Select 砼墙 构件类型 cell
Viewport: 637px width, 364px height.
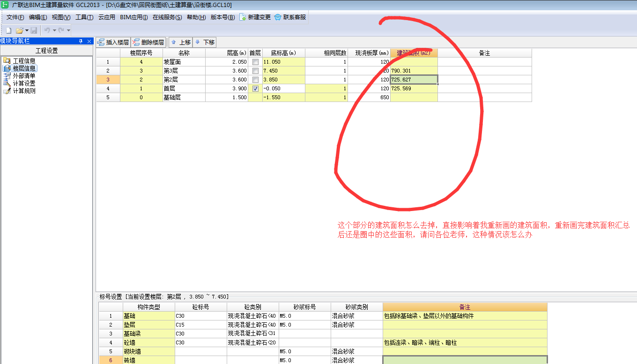(149, 342)
